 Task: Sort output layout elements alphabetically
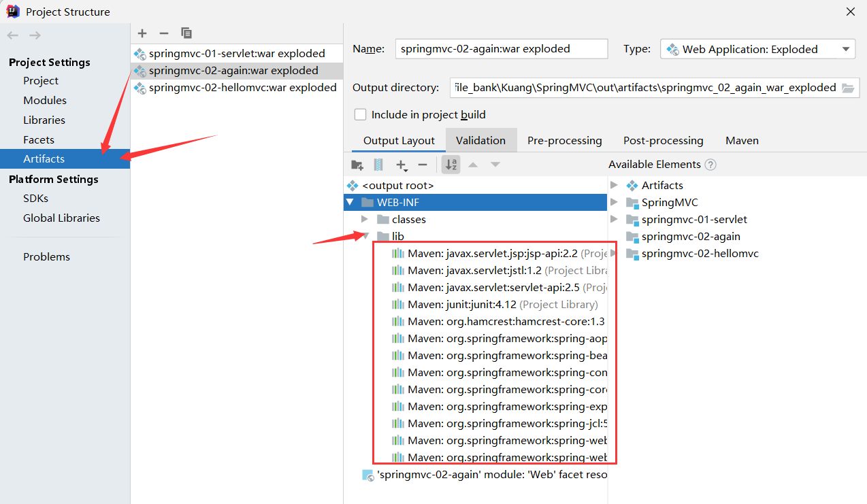pos(451,164)
